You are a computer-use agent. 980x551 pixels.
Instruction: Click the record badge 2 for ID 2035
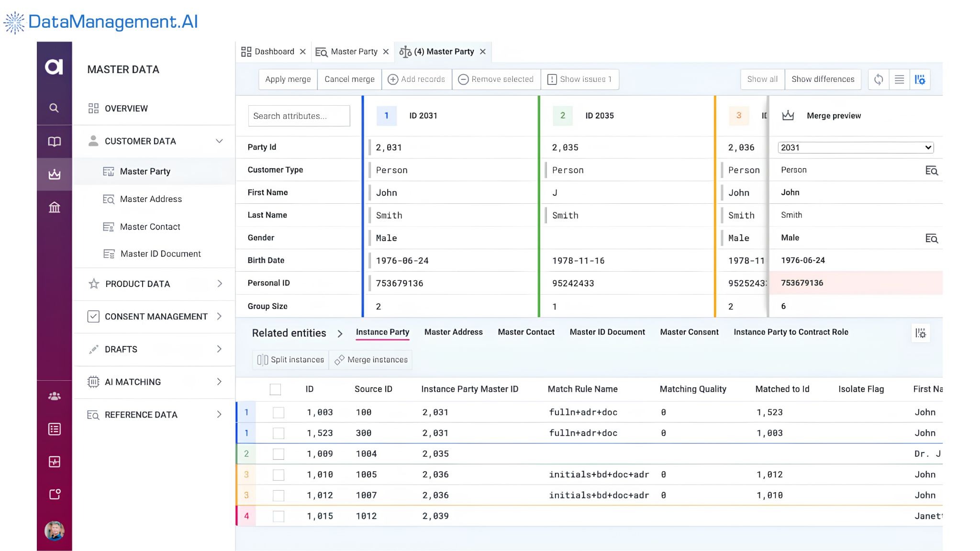[563, 116]
